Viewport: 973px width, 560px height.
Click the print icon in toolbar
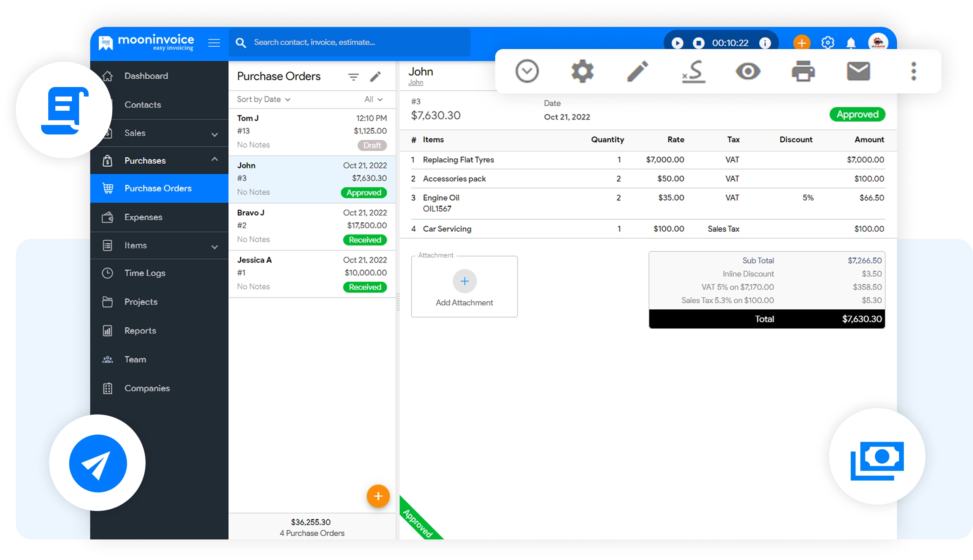pos(803,72)
